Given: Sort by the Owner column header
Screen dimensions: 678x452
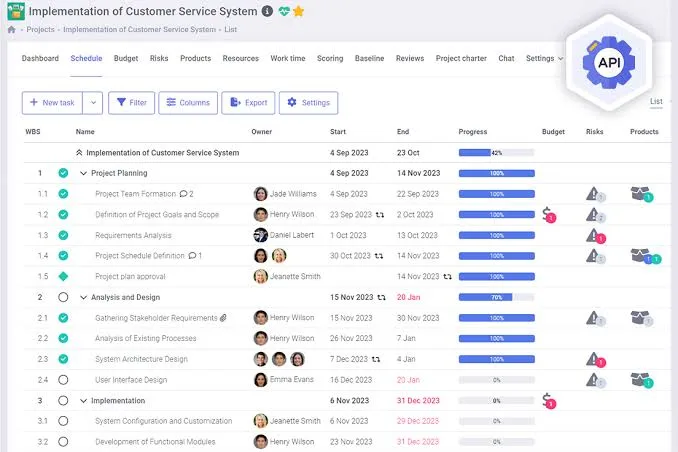Looking at the screenshot, I should [x=262, y=131].
